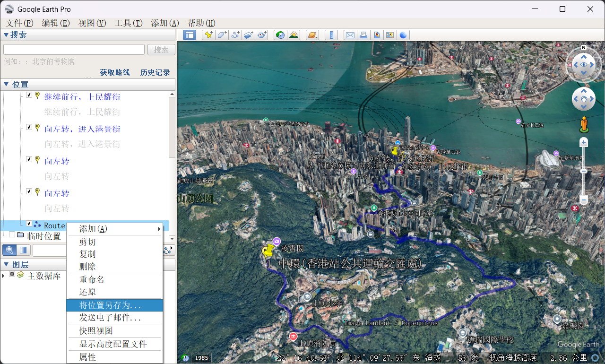The width and height of the screenshot is (605, 364).
Task: Choose 剪切 from the context menu
Action: tap(115, 242)
